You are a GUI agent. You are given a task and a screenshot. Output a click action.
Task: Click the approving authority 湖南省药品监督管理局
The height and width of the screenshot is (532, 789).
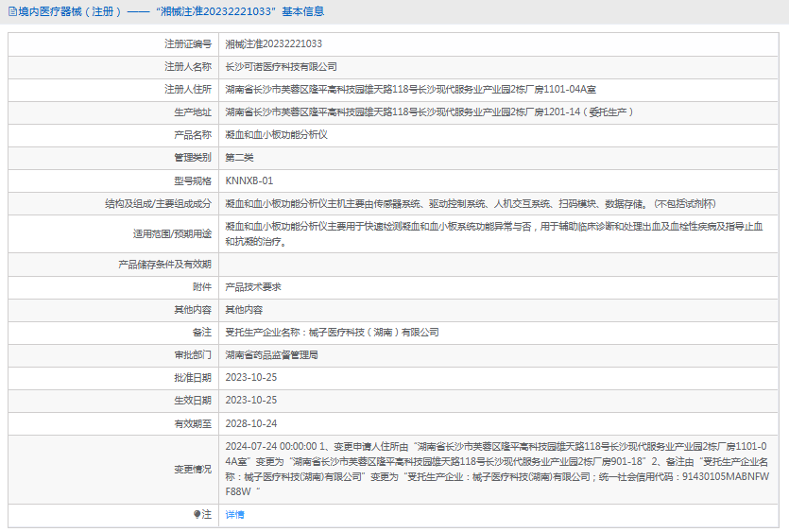coord(272,355)
